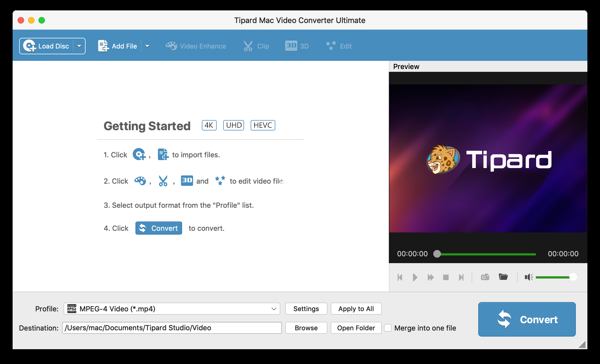Click the Load Disc button
600x364 pixels.
47,46
